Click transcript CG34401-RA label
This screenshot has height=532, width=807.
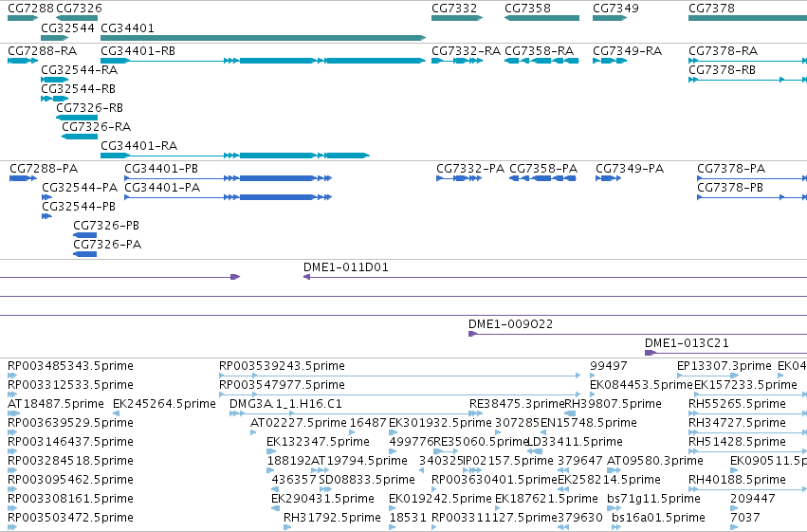pyautogui.click(x=139, y=146)
